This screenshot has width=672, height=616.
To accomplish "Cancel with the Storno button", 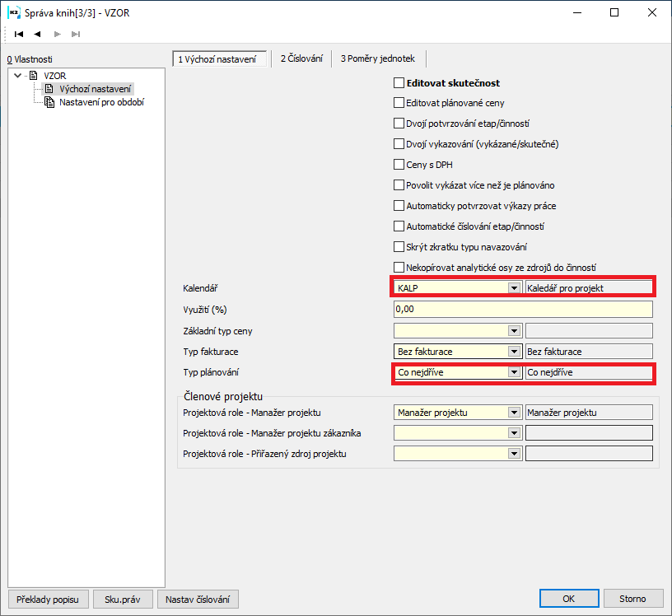I will (632, 599).
